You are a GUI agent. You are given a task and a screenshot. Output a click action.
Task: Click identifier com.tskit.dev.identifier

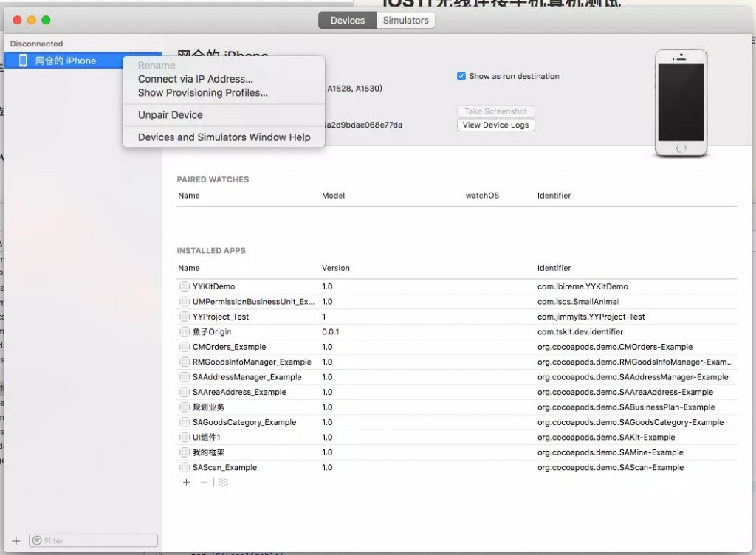tap(580, 331)
